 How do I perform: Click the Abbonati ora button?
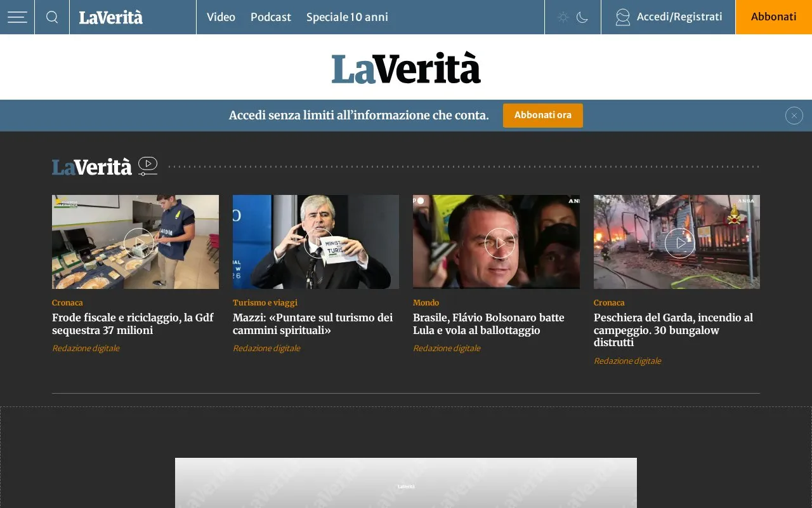pos(543,116)
